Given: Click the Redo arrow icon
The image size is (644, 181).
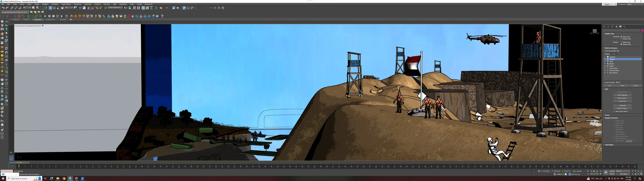Looking at the screenshot, I should [7, 8].
